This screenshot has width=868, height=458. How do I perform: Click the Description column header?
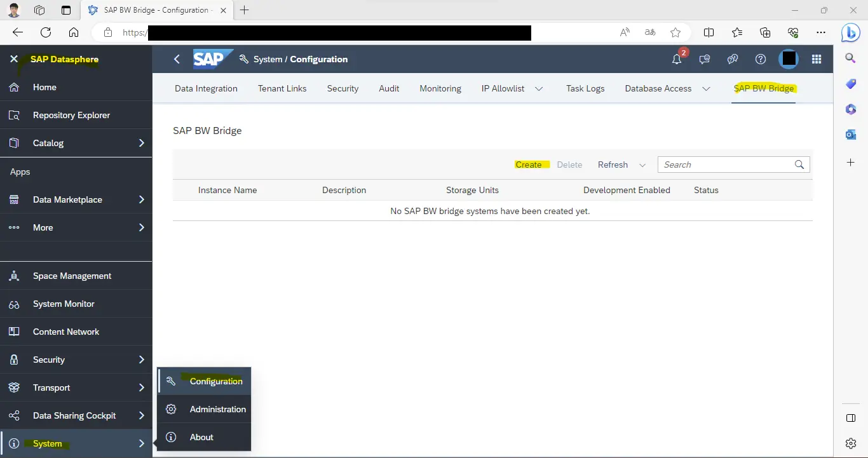[x=344, y=190]
